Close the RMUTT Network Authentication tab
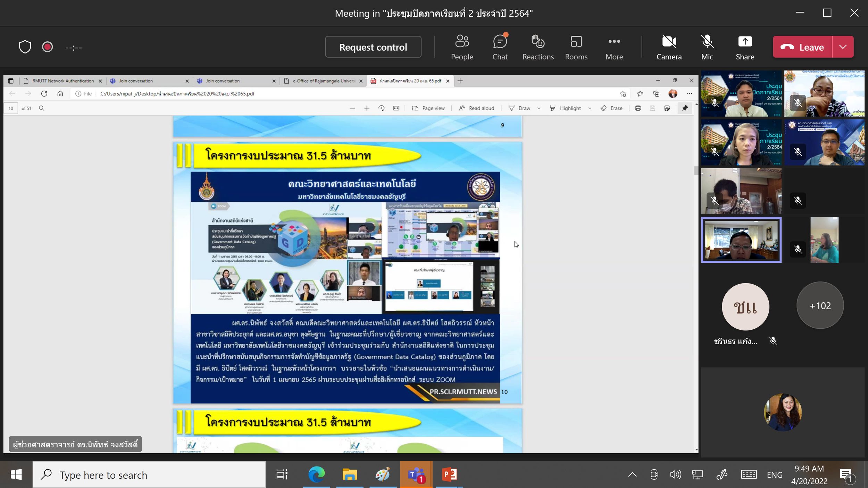 tap(100, 81)
